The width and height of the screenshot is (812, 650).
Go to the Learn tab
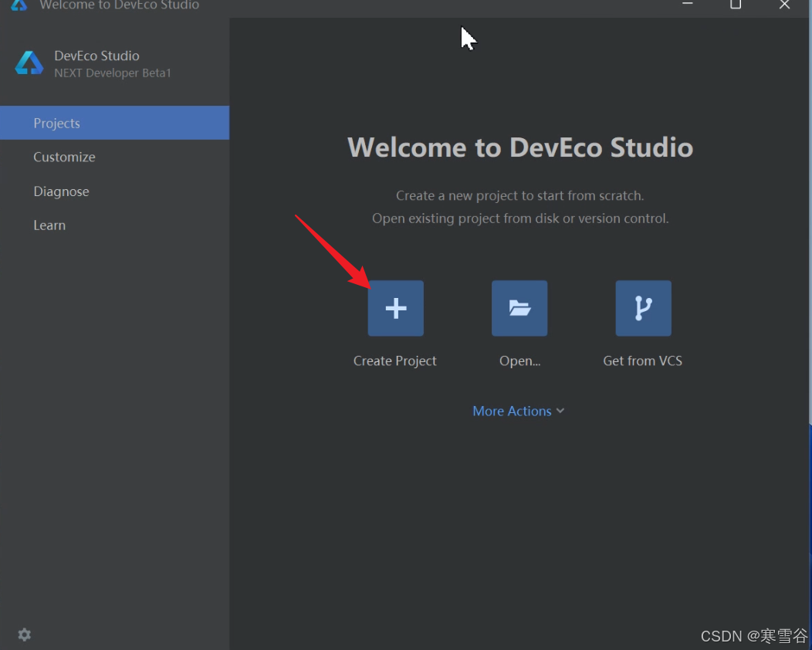point(114,225)
